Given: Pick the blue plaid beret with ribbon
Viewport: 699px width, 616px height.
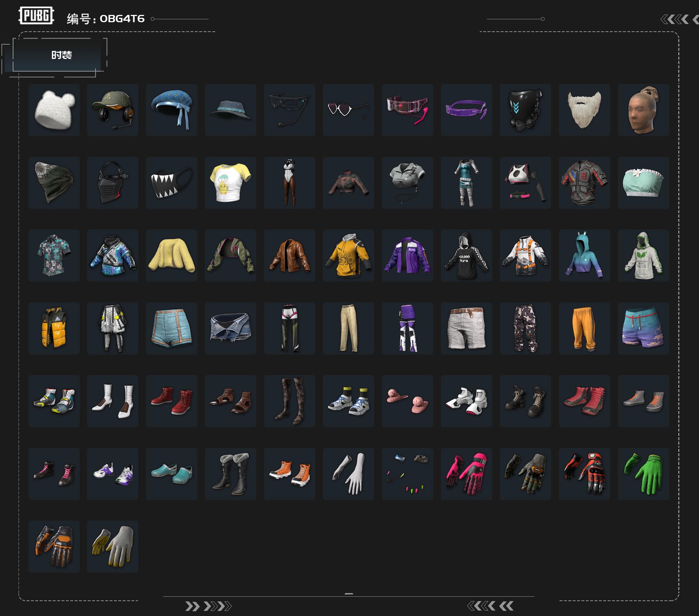Looking at the screenshot, I should [171, 110].
